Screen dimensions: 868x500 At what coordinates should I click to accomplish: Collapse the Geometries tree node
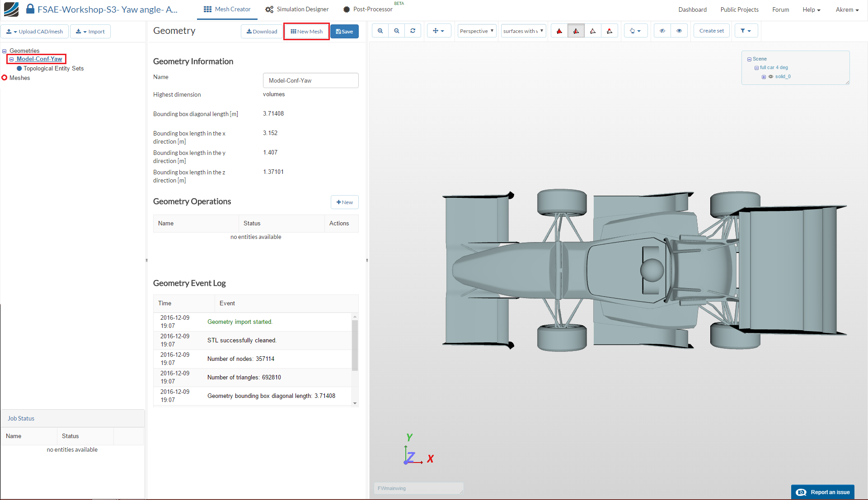point(5,51)
